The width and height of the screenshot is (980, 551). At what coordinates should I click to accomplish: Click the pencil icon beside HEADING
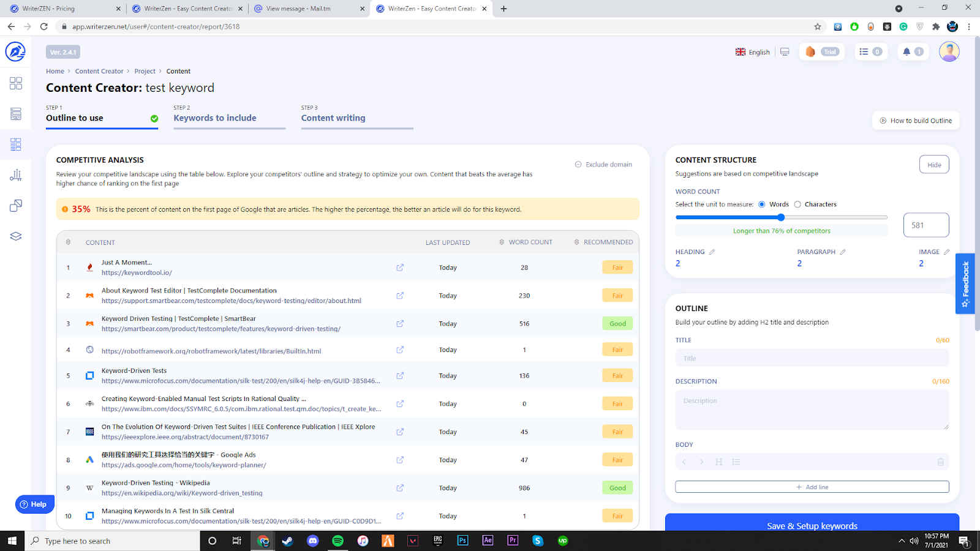click(712, 252)
